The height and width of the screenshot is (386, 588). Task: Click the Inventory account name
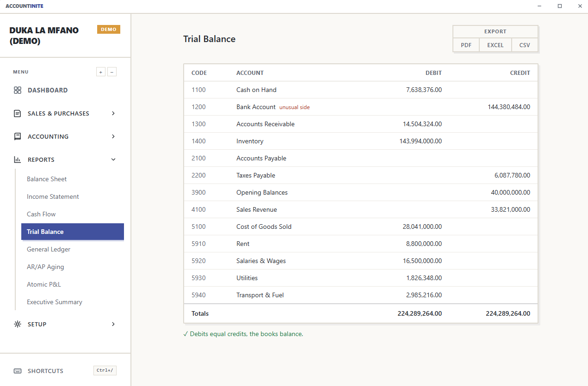tap(250, 141)
